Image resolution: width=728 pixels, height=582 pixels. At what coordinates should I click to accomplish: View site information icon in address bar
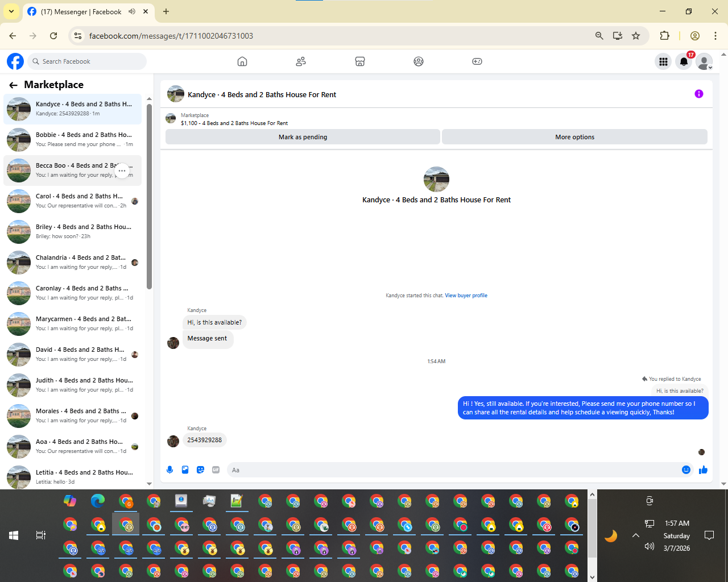pyautogui.click(x=78, y=36)
